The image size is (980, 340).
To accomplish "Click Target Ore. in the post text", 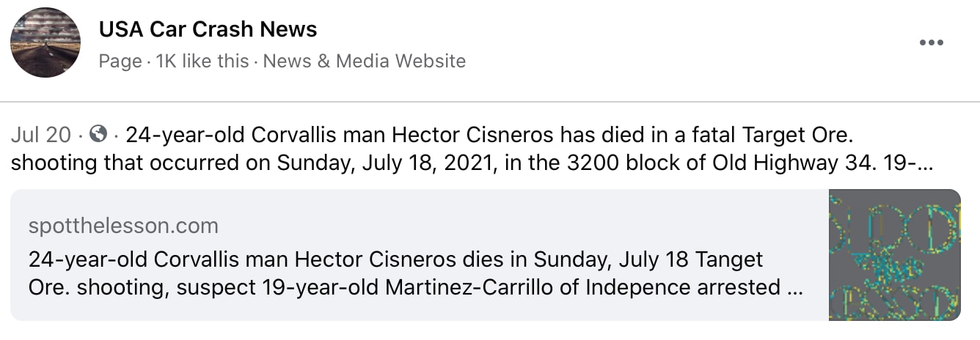I will point(799,136).
